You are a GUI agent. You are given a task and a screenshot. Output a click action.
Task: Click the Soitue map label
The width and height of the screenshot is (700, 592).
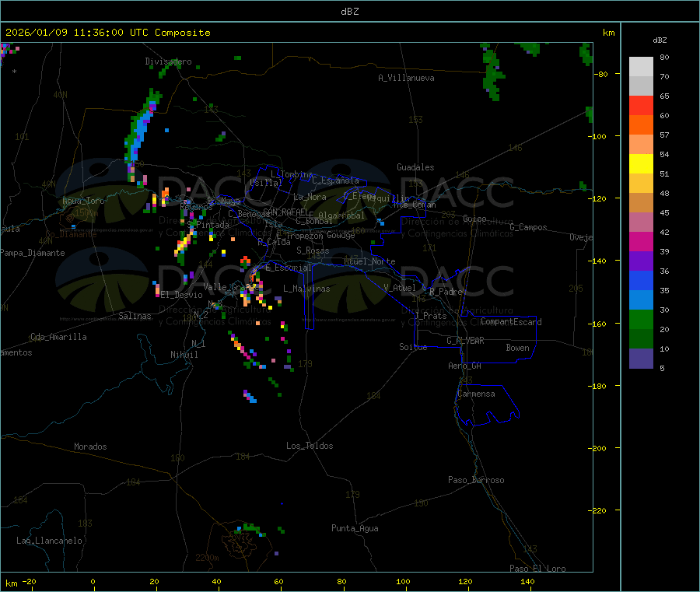pos(413,347)
